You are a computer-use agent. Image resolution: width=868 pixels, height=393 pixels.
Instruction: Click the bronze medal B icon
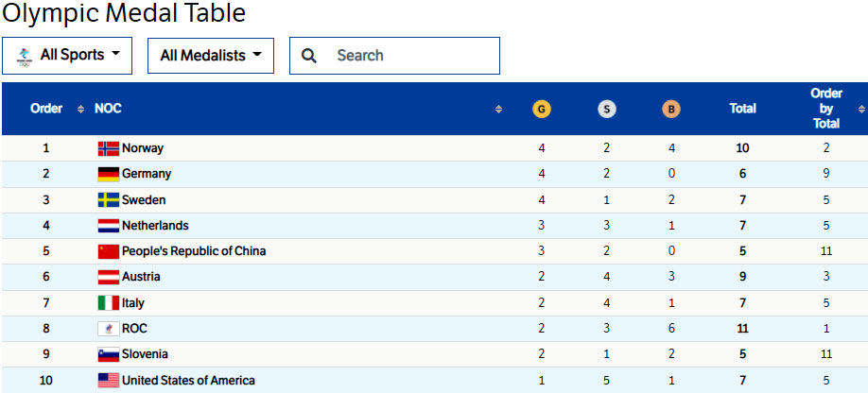pyautogui.click(x=671, y=109)
